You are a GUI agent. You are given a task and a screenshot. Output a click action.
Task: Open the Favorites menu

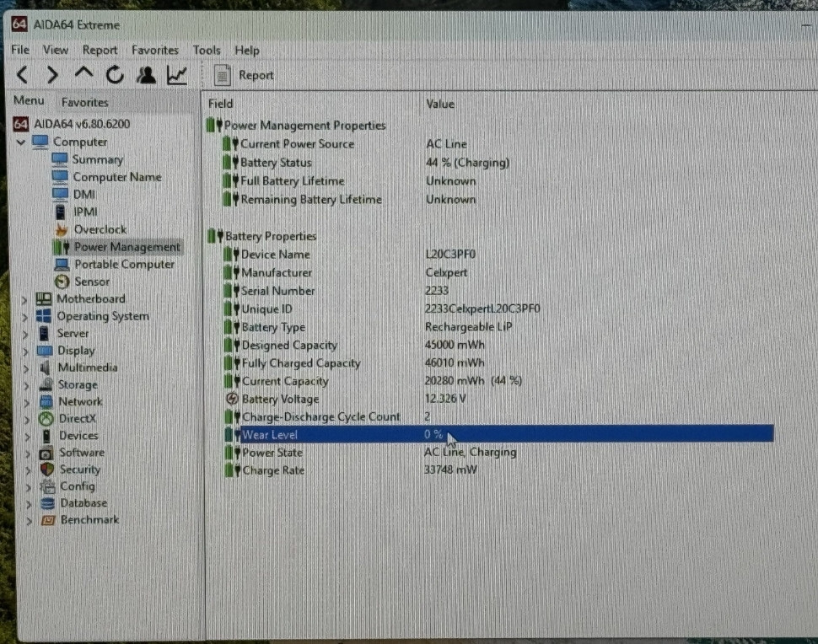point(154,51)
